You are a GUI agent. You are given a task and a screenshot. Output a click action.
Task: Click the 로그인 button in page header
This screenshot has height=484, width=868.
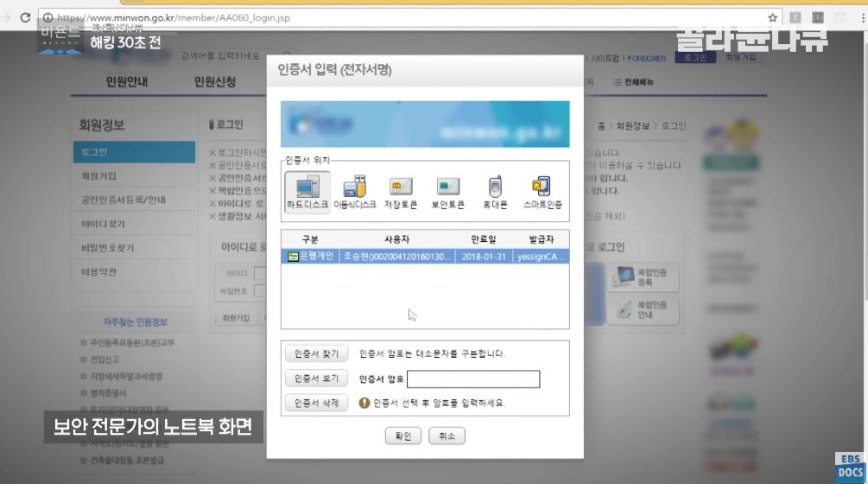tap(695, 58)
